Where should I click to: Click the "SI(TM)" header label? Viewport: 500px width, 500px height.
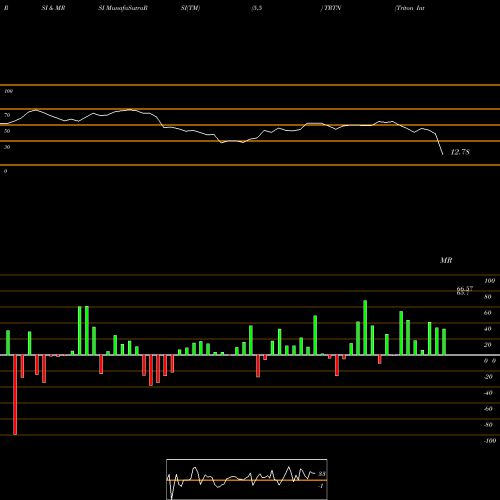[190, 8]
